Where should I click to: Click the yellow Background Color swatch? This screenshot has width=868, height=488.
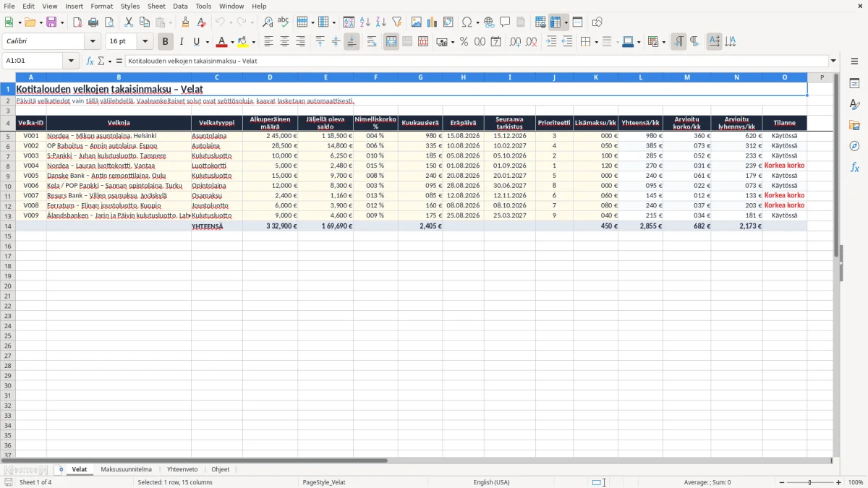tap(242, 42)
